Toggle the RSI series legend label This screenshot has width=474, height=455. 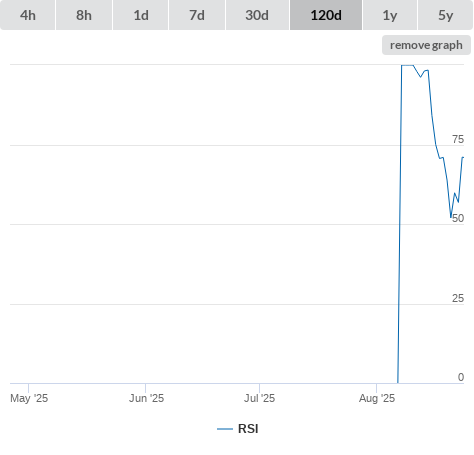(x=248, y=429)
